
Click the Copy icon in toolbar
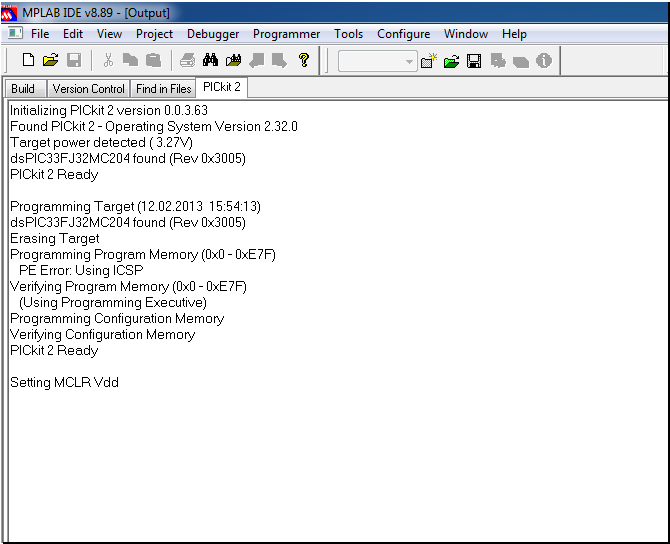point(130,60)
